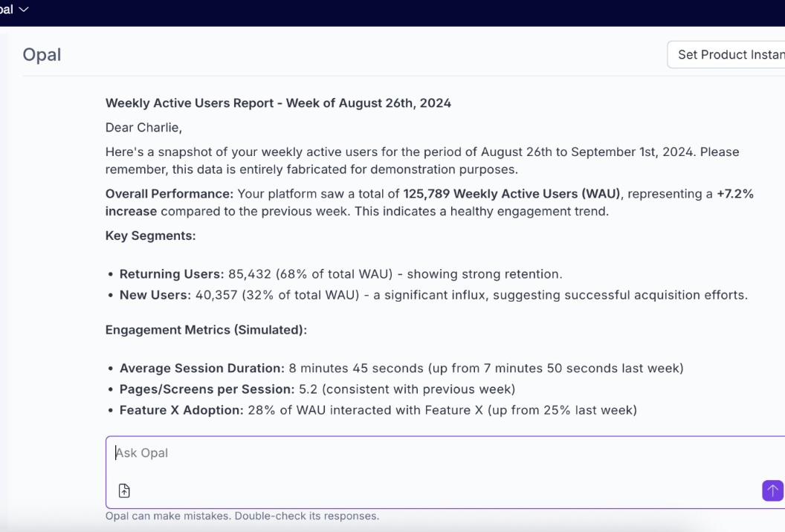The image size is (785, 532).
Task: Click the Engagement Metrics (Simulated) heading
Action: click(206, 330)
